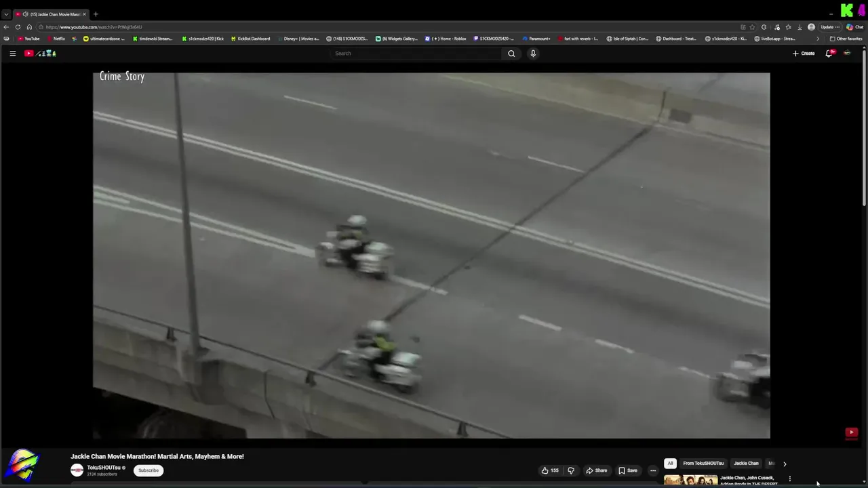
Task: Open browser downloads icon
Action: [800, 27]
